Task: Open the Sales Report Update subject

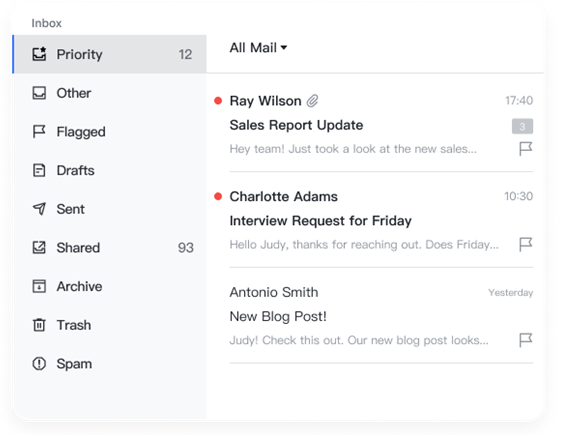Action: (296, 125)
